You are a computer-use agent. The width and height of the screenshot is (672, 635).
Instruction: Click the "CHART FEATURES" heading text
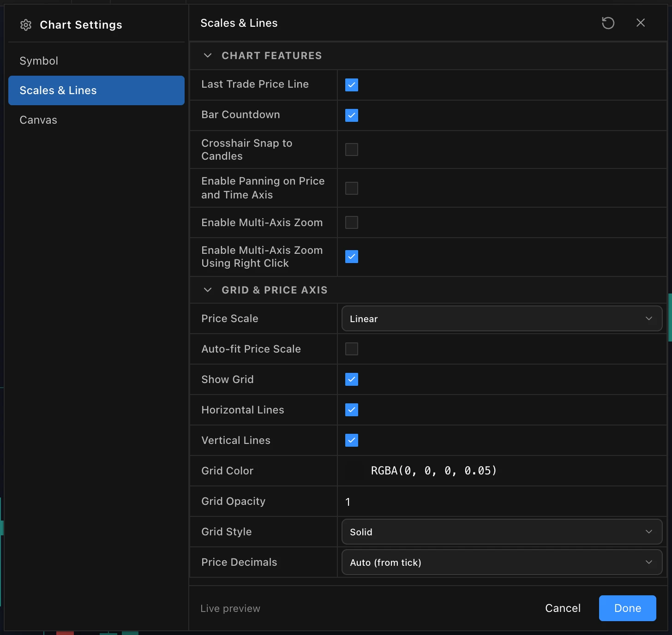[x=272, y=55]
